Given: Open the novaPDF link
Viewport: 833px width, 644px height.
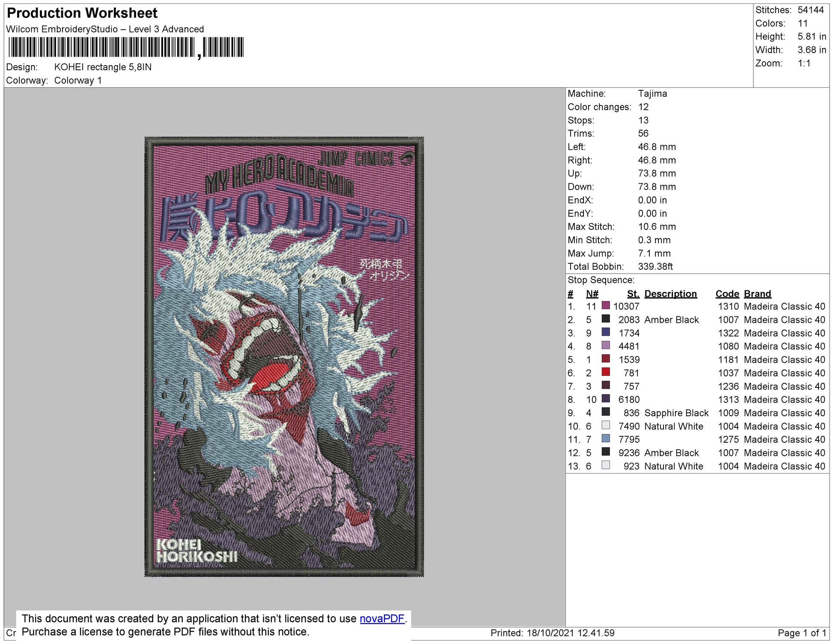Looking at the screenshot, I should tap(382, 619).
